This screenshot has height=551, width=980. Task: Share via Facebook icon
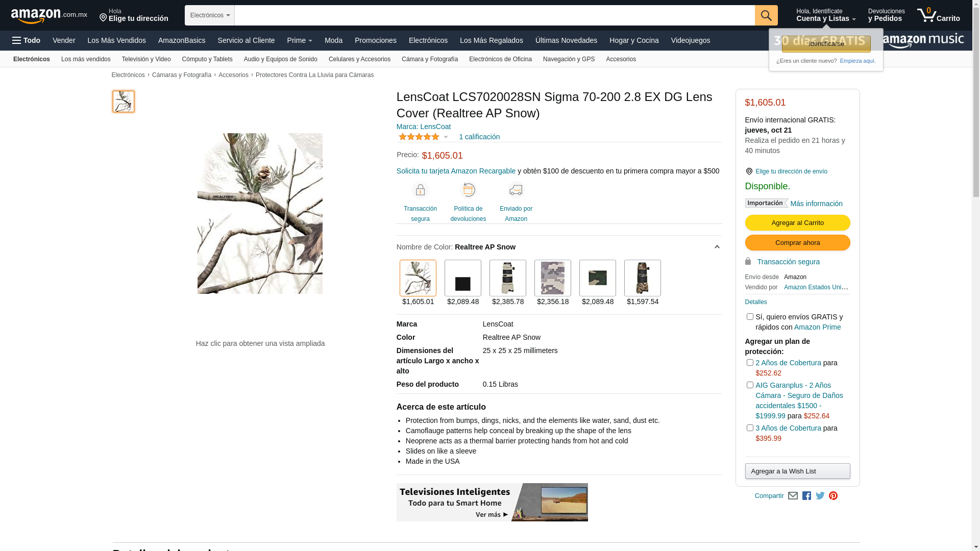coord(806,496)
